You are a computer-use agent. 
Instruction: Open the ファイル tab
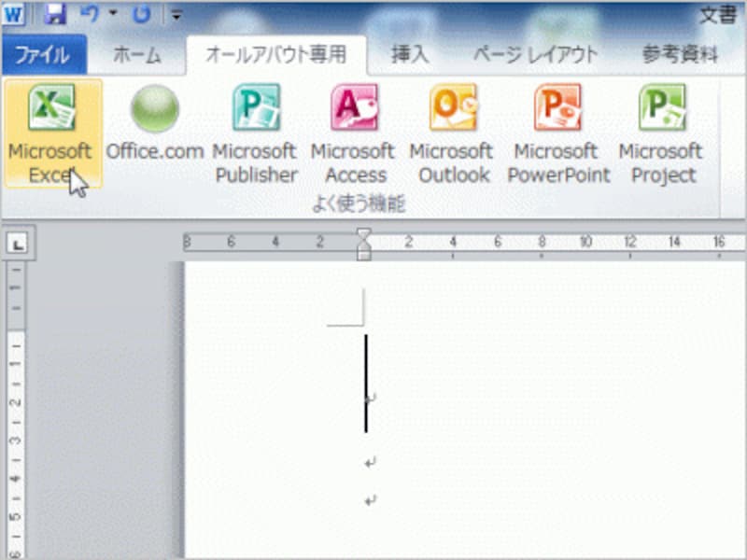tap(44, 55)
